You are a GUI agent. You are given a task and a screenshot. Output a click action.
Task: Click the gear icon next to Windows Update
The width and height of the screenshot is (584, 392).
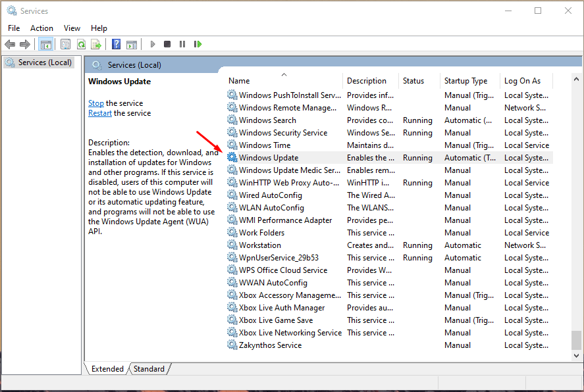click(232, 157)
